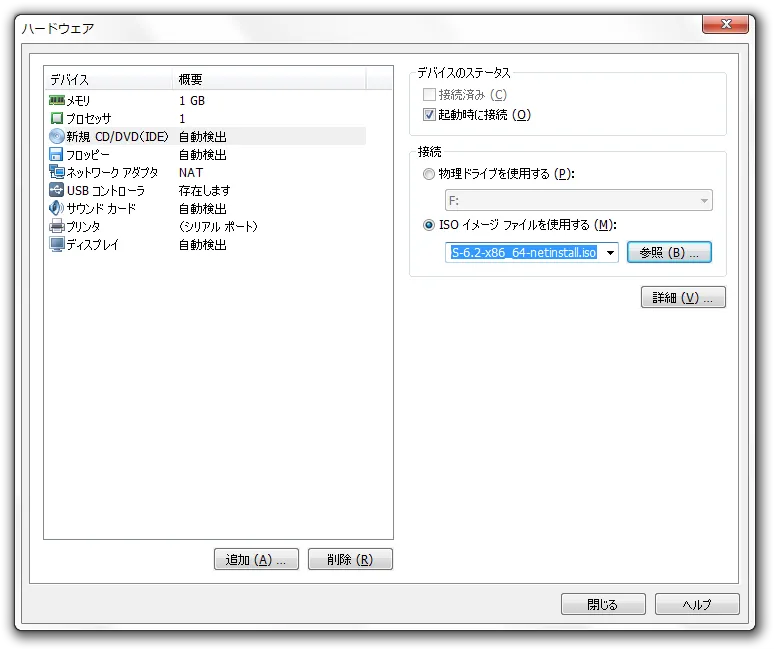774x649 pixels.
Task: Select the フロッピー device name
Action: click(88, 154)
